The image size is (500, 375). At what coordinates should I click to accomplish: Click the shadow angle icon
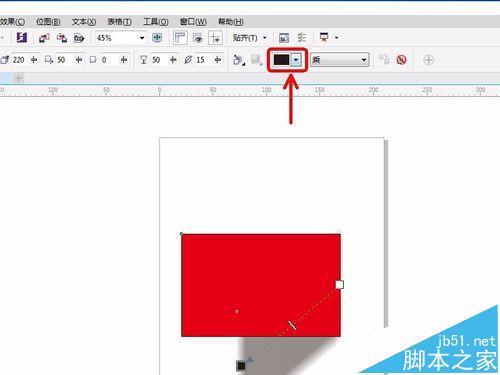pos(5,60)
